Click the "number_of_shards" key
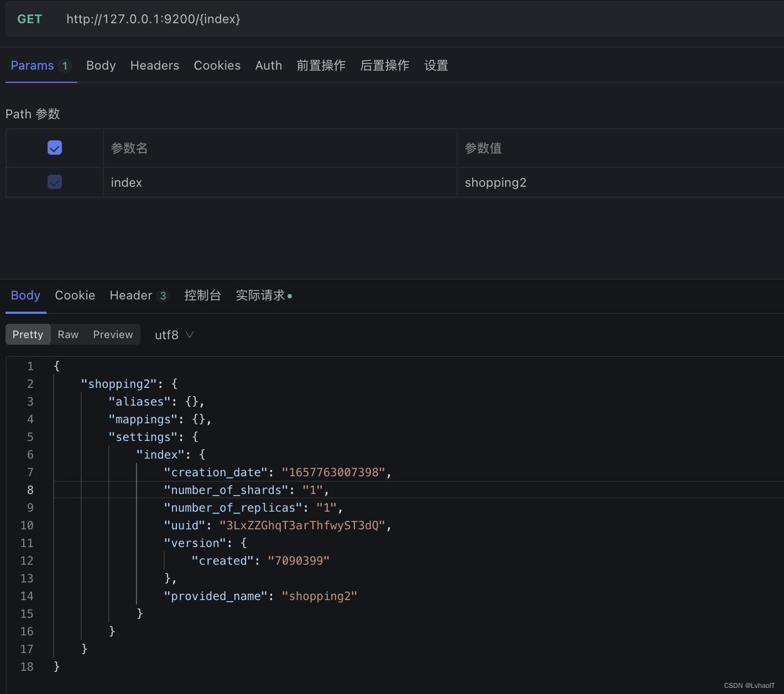This screenshot has width=784, height=694. (x=226, y=490)
